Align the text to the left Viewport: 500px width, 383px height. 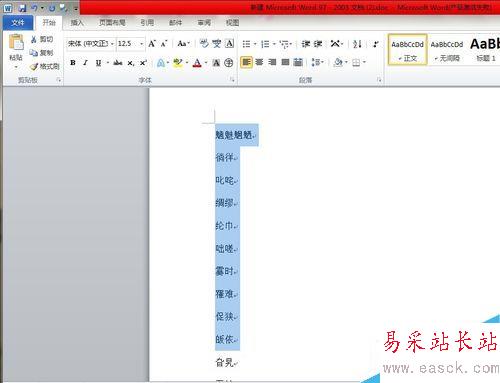tap(246, 62)
